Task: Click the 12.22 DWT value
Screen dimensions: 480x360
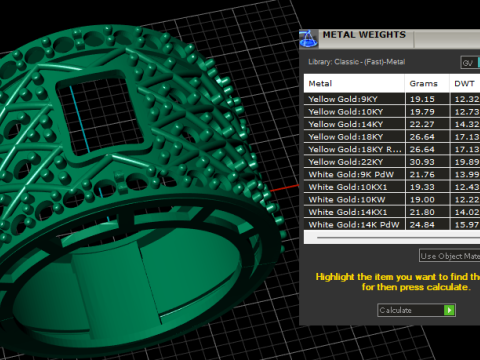Action: (467, 200)
